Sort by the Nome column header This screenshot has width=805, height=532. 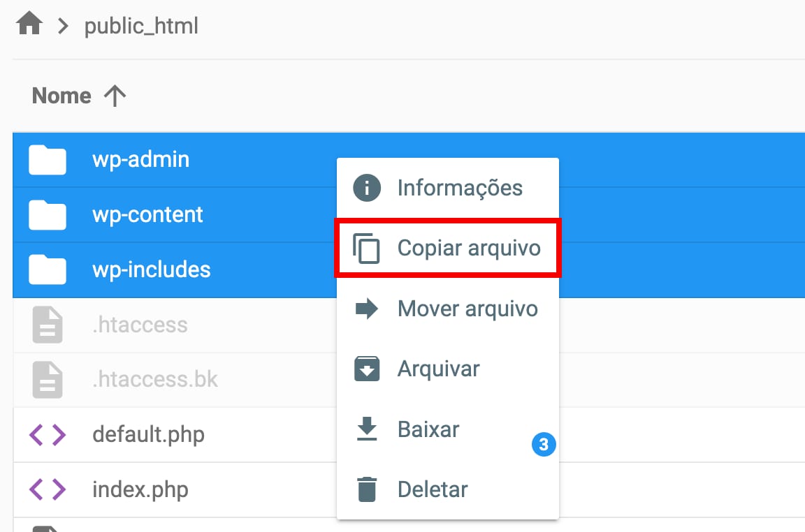point(61,96)
